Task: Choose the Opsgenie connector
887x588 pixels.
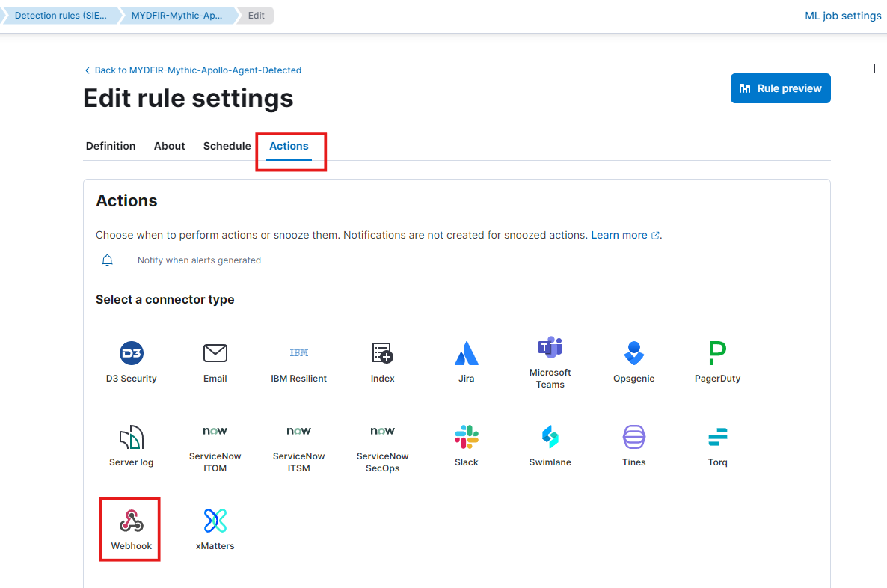Action: click(x=633, y=361)
